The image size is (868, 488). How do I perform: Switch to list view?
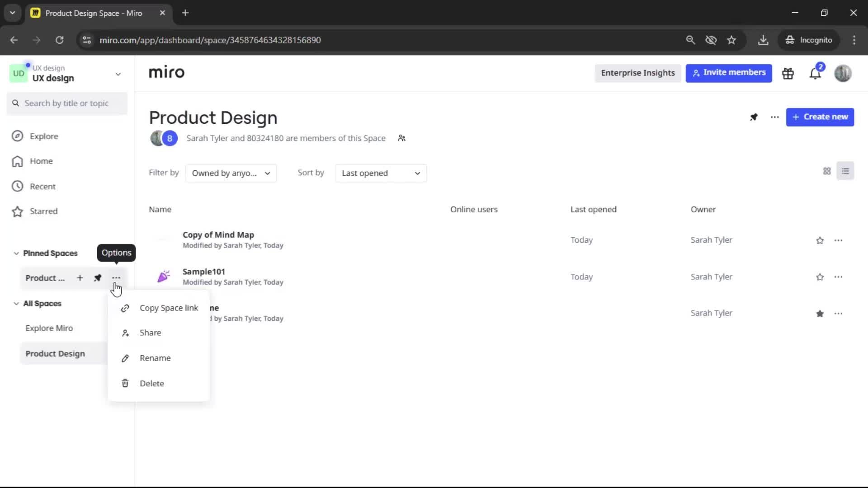[845, 171]
